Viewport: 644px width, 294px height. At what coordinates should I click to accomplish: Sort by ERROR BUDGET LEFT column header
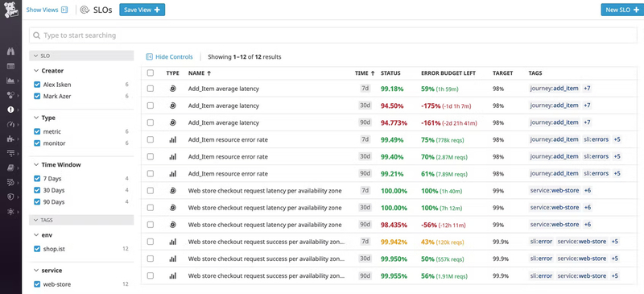pyautogui.click(x=448, y=73)
